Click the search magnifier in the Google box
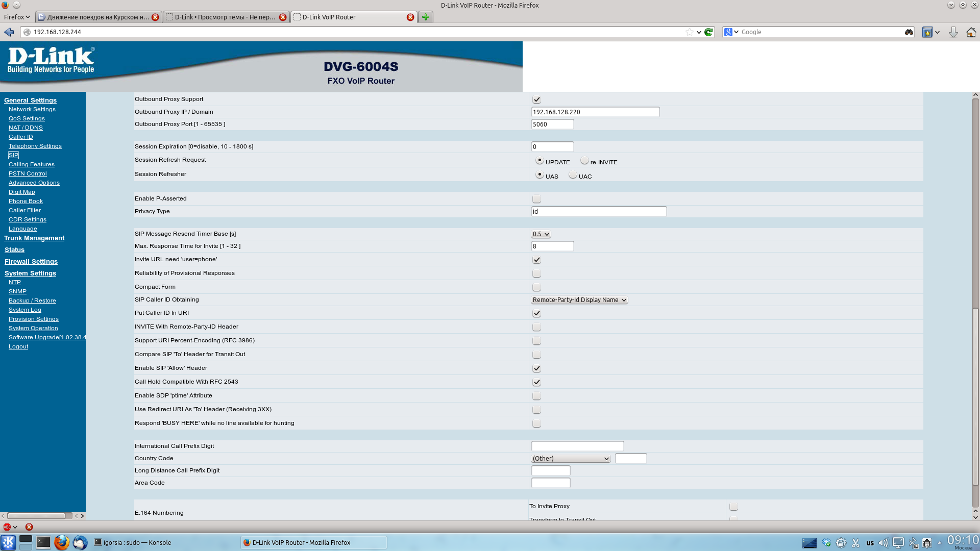Viewport: 980px width, 551px height. tap(909, 32)
